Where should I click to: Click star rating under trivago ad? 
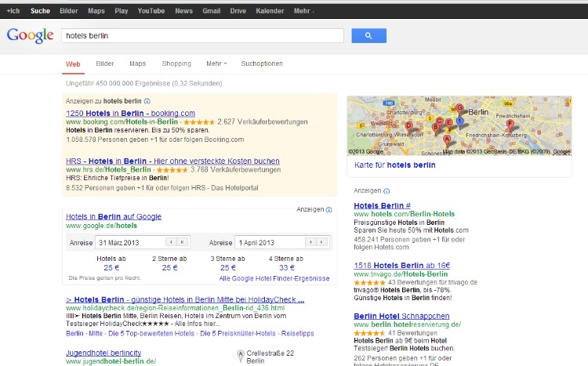[x=369, y=282]
